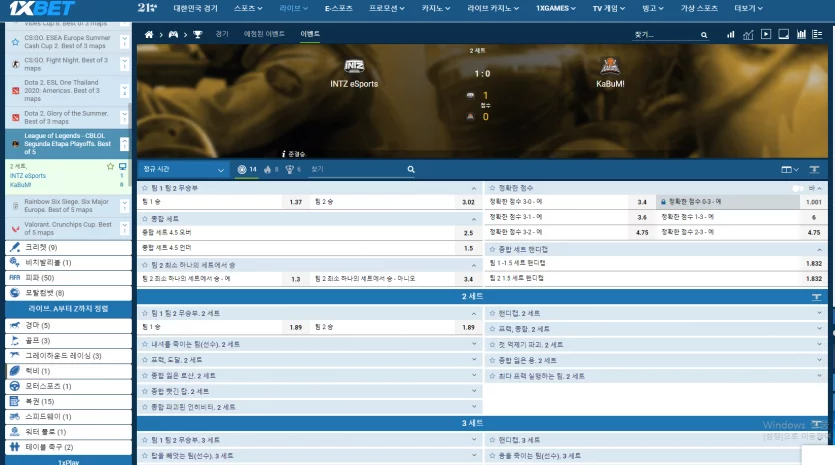Open 대한민국 경기 link in top bar
This screenshot has height=465, width=835.
195,8
